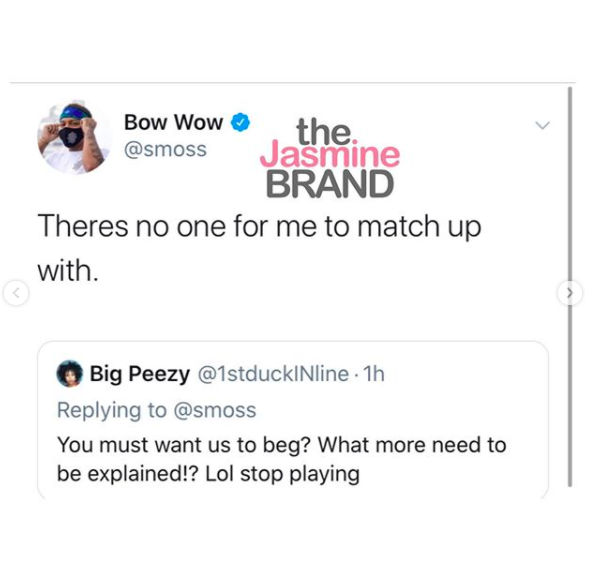Click the @1stduckINline handle

pos(273,374)
